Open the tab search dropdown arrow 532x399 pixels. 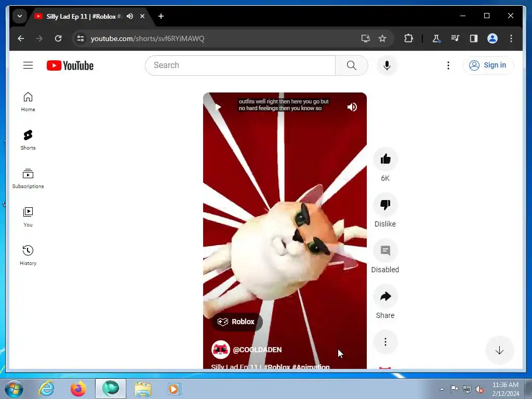coord(20,16)
